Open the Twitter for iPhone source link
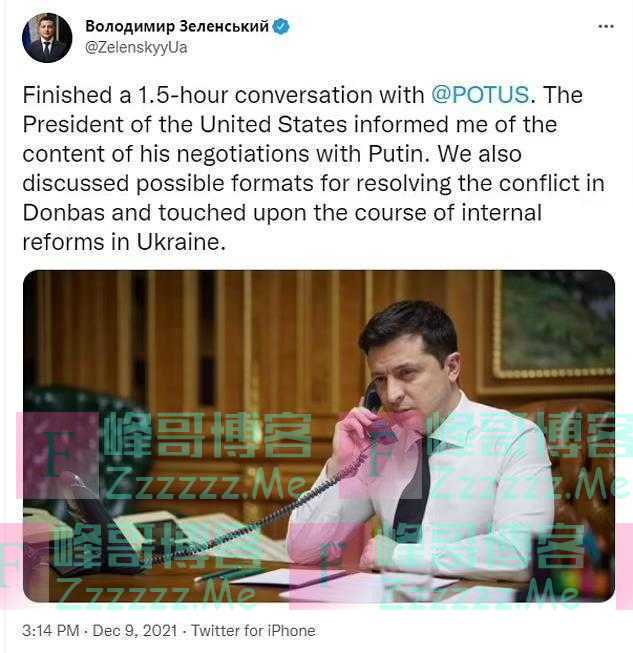 point(253,631)
